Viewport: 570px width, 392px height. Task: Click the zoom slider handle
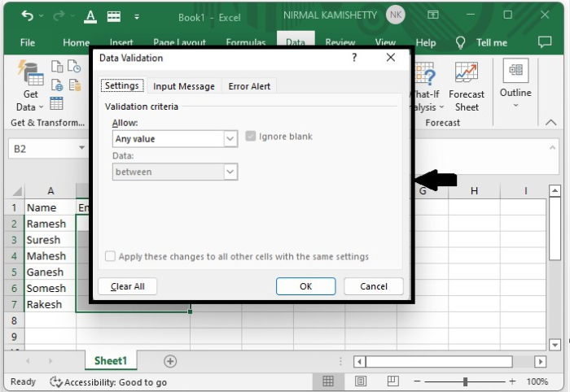pyautogui.click(x=465, y=381)
